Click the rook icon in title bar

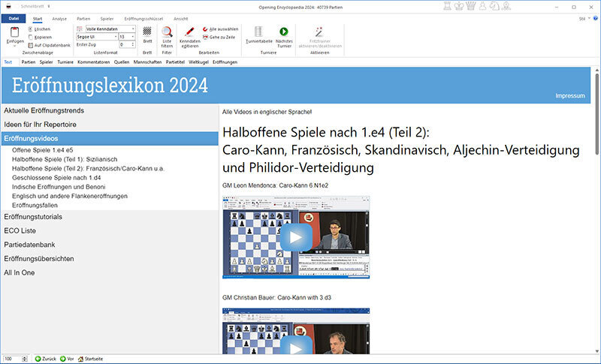coord(447,6)
